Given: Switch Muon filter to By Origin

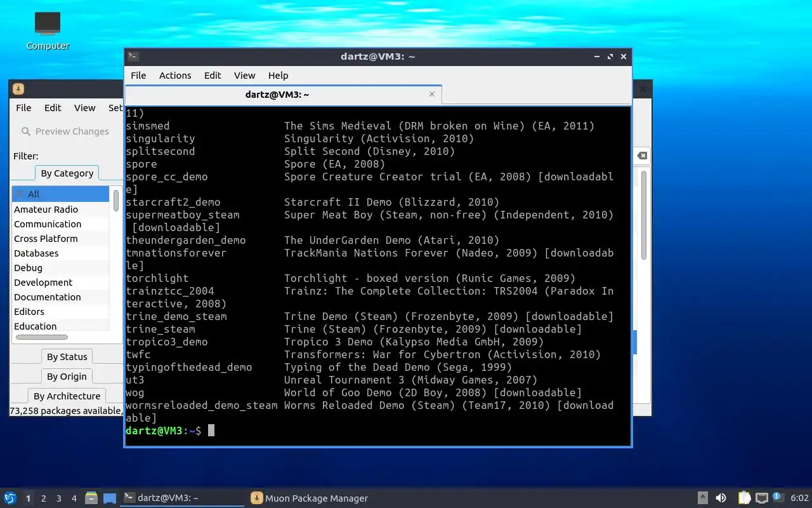Looking at the screenshot, I should pos(67,377).
